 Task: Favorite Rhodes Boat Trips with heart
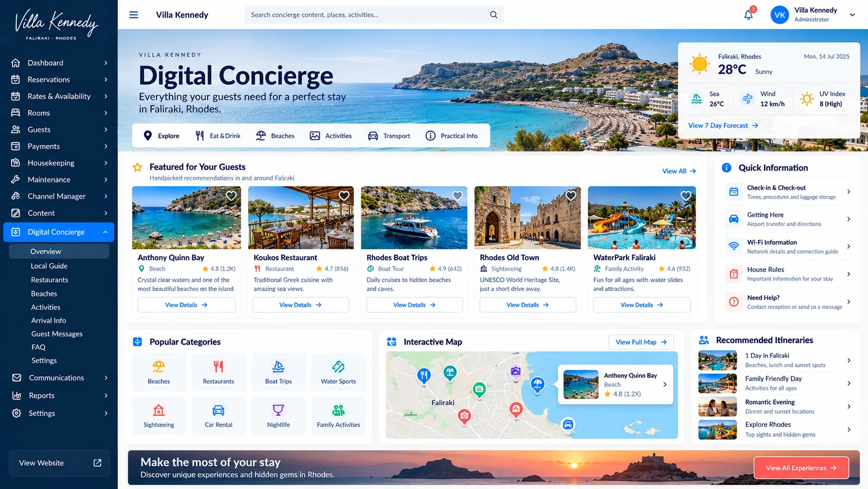[457, 196]
